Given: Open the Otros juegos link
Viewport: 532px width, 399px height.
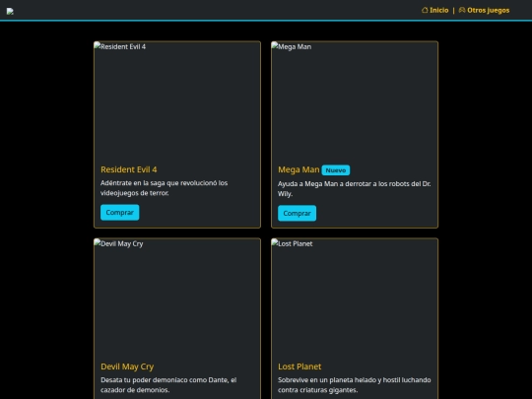Looking at the screenshot, I should [x=484, y=10].
